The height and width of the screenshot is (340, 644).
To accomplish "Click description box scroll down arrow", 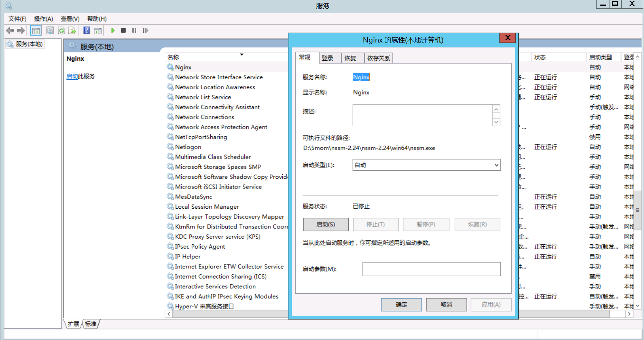I will tap(496, 122).
